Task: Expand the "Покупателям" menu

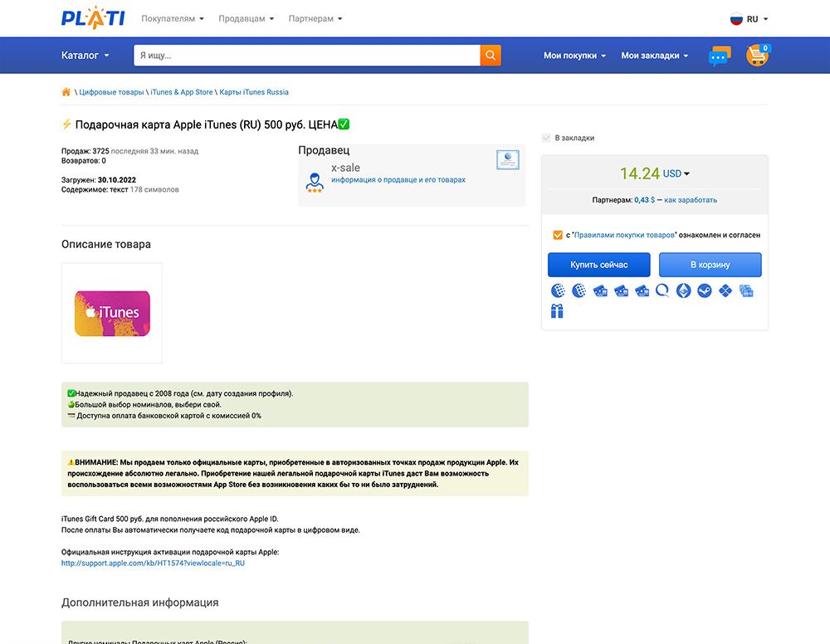Action: click(x=173, y=18)
